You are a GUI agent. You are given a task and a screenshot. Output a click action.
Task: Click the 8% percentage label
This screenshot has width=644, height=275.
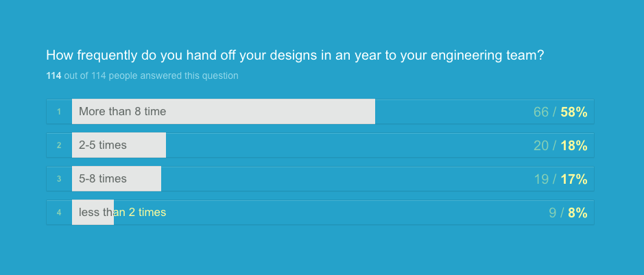(578, 213)
